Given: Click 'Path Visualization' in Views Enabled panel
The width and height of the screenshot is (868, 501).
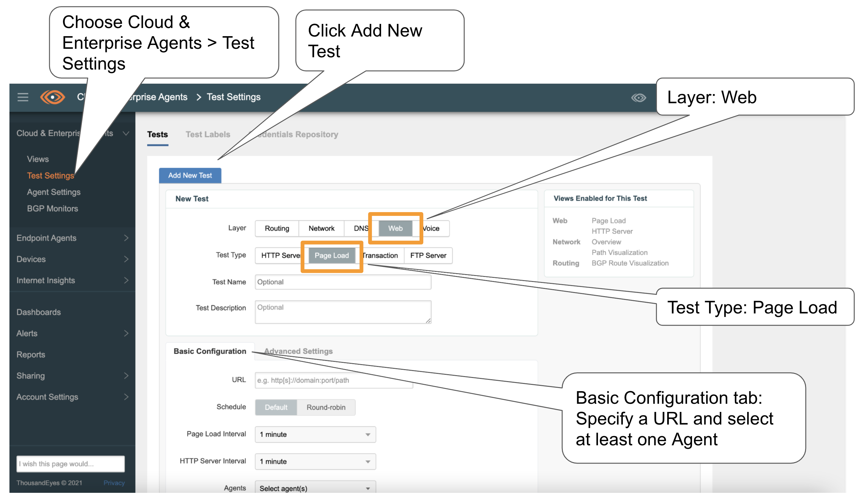Looking at the screenshot, I should click(619, 253).
